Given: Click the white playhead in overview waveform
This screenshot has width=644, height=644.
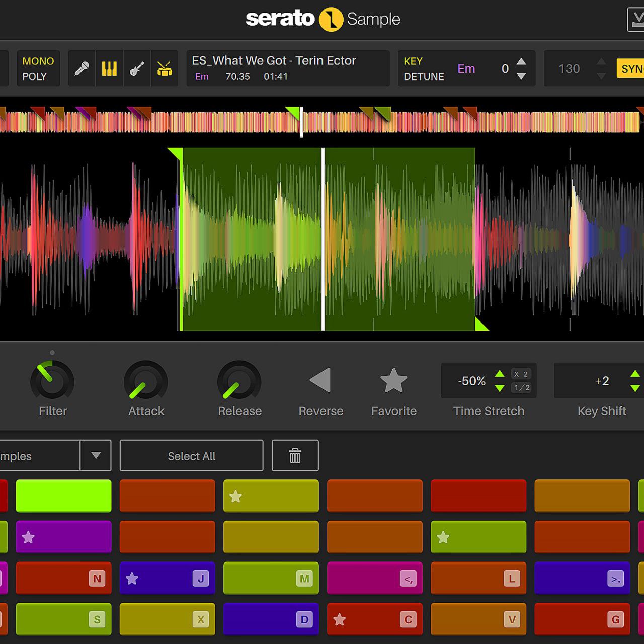Looking at the screenshot, I should [301, 122].
